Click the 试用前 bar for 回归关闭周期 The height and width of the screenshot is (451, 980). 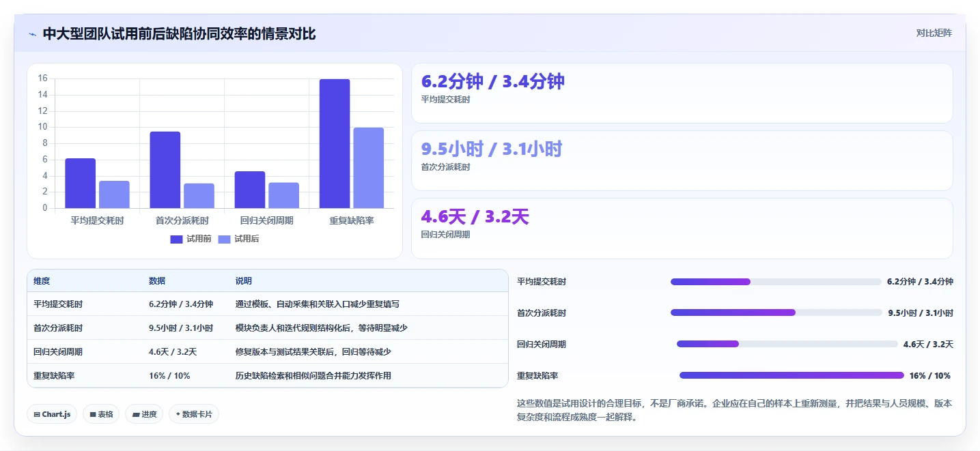coord(250,190)
